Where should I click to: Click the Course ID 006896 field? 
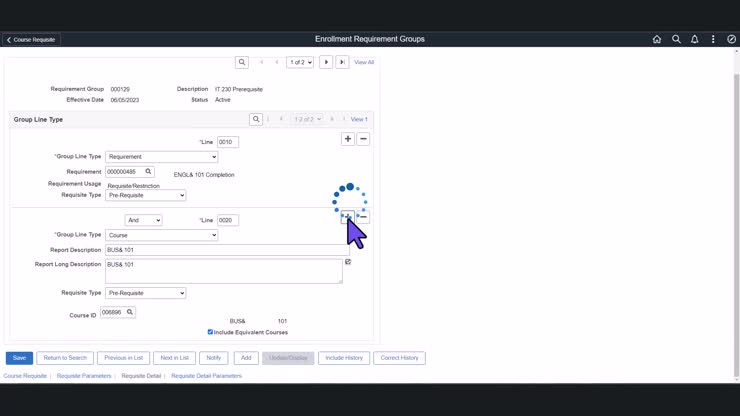click(x=112, y=313)
